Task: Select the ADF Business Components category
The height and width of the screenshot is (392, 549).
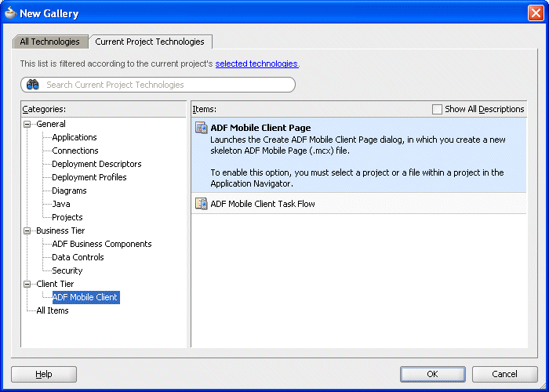Action: point(101,244)
